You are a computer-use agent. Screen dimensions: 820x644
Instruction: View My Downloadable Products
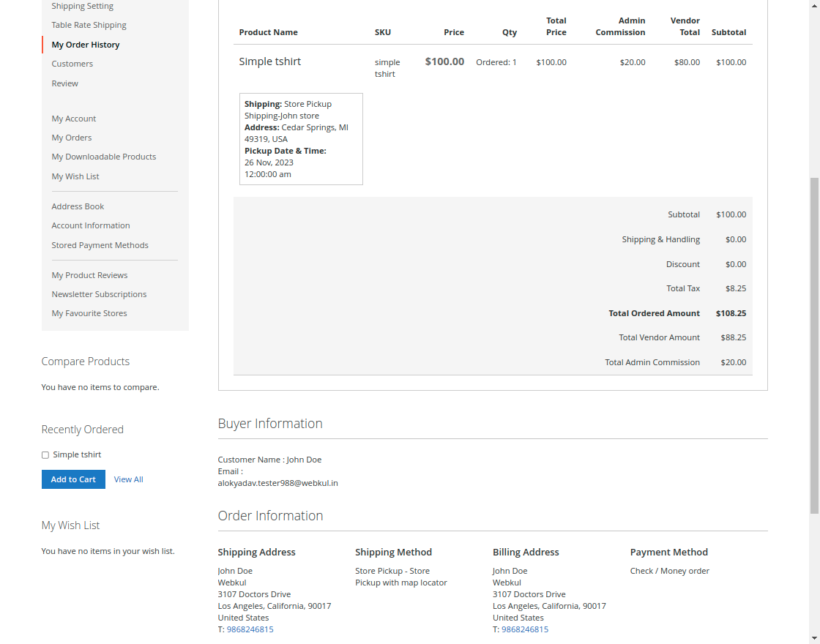point(103,156)
